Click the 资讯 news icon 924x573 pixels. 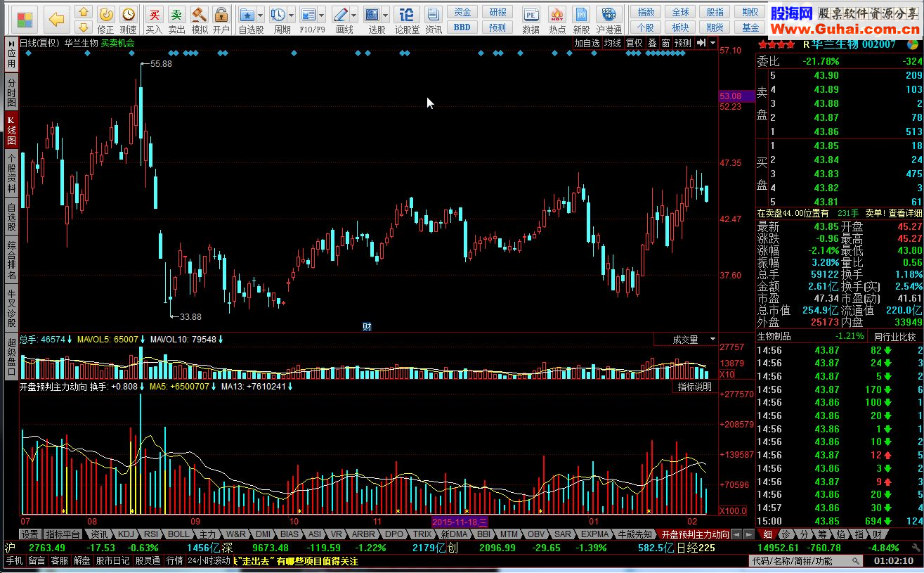pyautogui.click(x=434, y=20)
